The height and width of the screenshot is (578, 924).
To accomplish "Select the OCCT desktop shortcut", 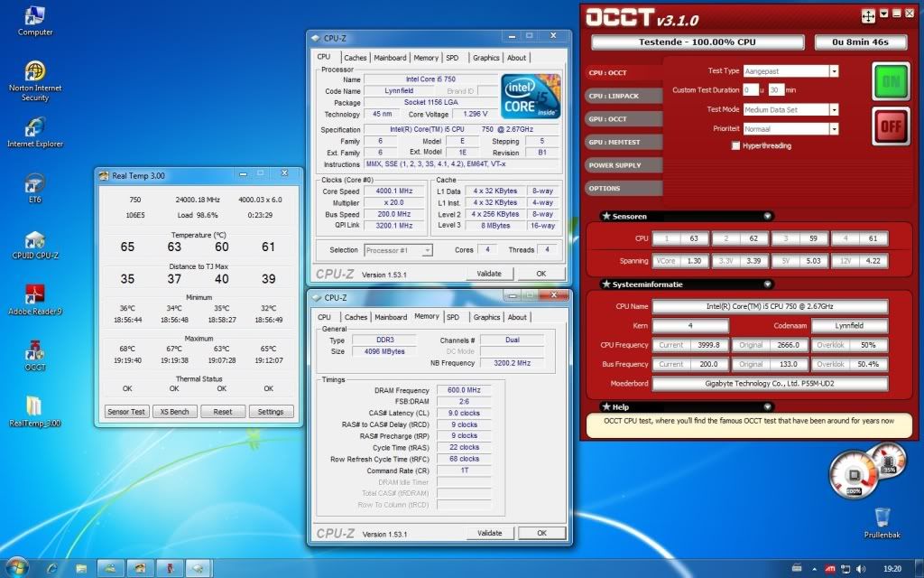I will coord(35,356).
